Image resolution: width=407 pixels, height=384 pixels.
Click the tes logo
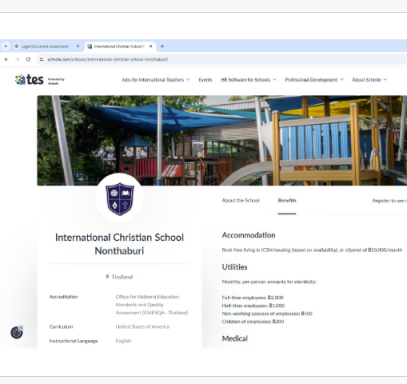29,80
